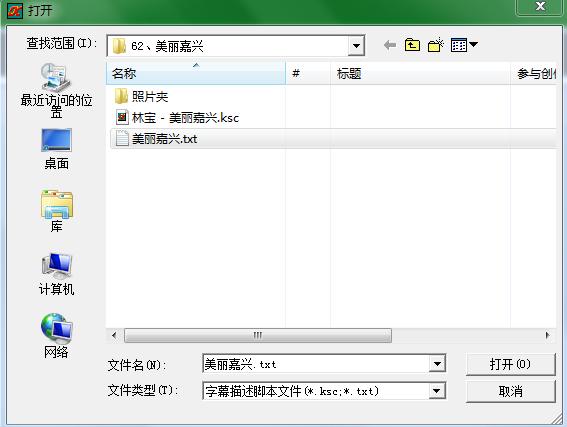Select the 照片夹 folder
Viewport: 567px width, 427px height.
pos(150,97)
